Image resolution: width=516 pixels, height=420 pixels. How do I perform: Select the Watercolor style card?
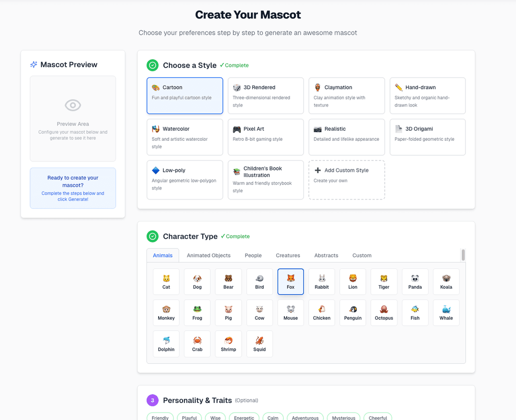coord(184,137)
